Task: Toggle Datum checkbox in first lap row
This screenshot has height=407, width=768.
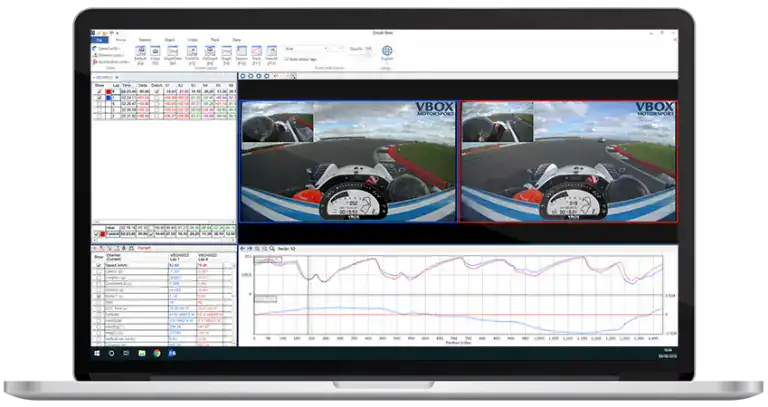Action: [x=157, y=92]
